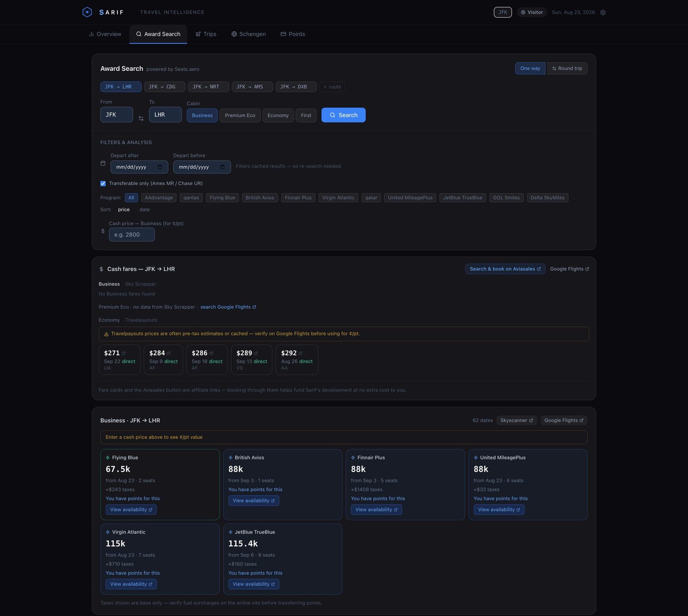Filter by GOL Smiles program
Image resolution: width=688 pixels, height=616 pixels.
(x=506, y=197)
